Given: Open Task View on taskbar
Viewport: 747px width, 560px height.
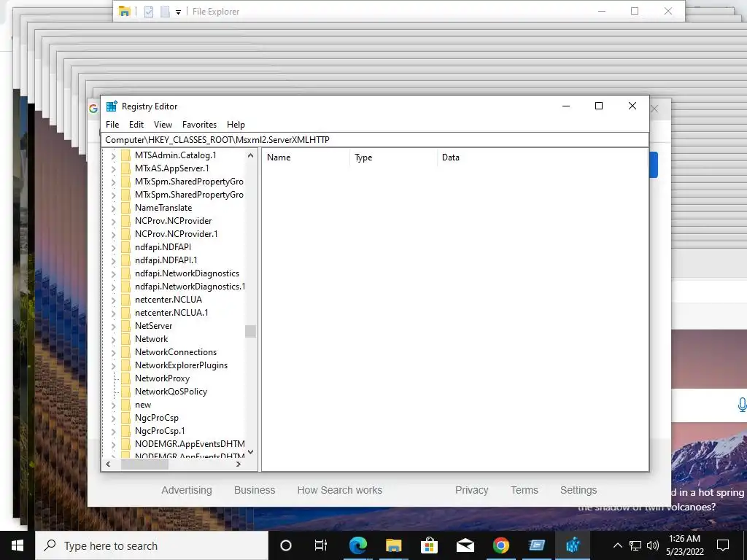Looking at the screenshot, I should point(321,545).
